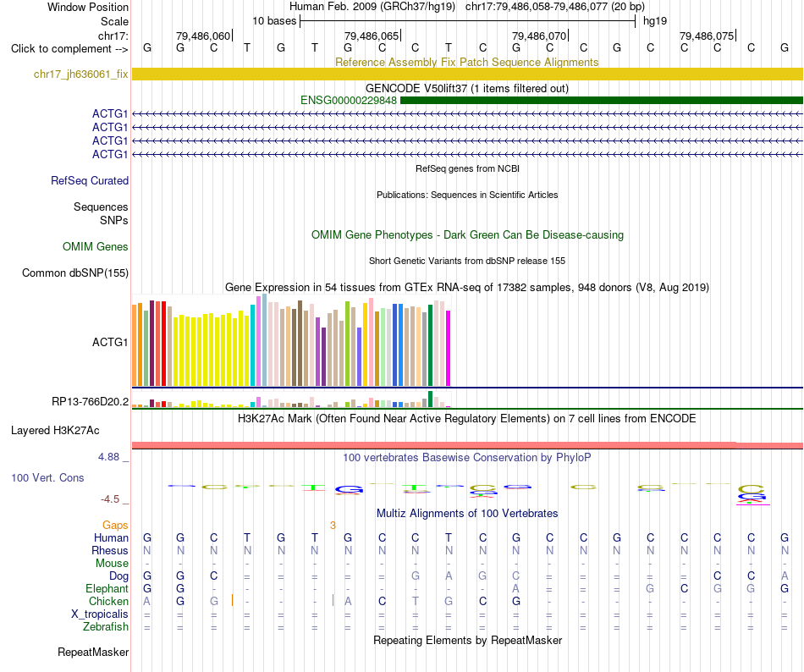Click the X_tropicalis alignment row label
Viewport: 804px width, 672px height.
100,614
